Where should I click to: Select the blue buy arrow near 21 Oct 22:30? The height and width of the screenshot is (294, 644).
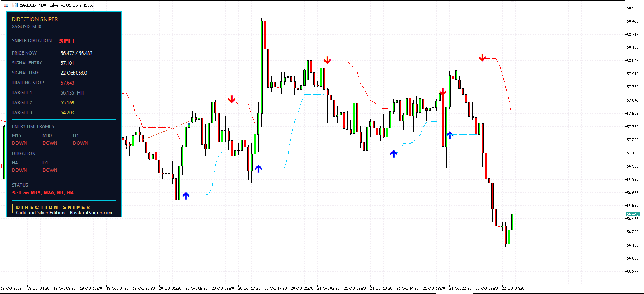tap(449, 135)
